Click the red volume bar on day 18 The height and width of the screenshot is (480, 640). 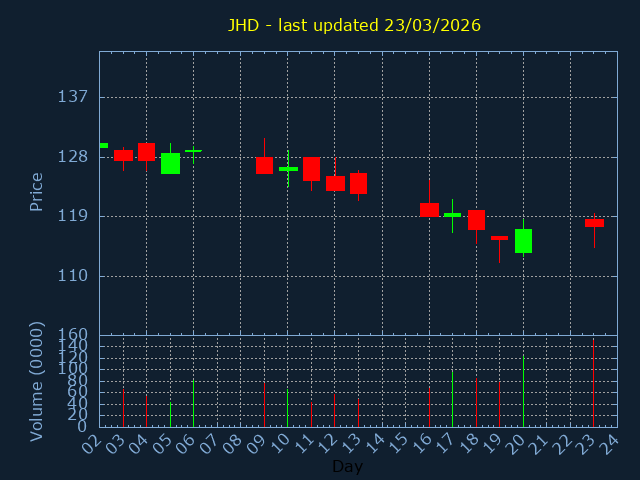tap(476, 401)
